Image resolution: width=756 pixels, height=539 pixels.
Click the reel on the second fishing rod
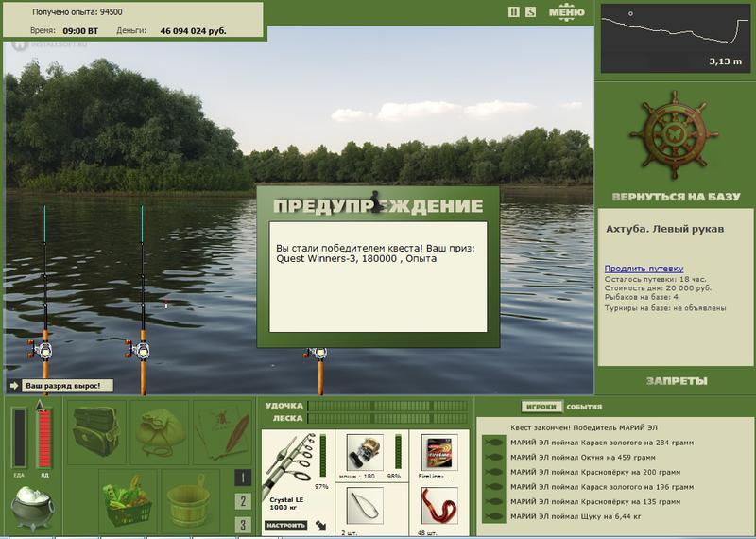tap(138, 349)
